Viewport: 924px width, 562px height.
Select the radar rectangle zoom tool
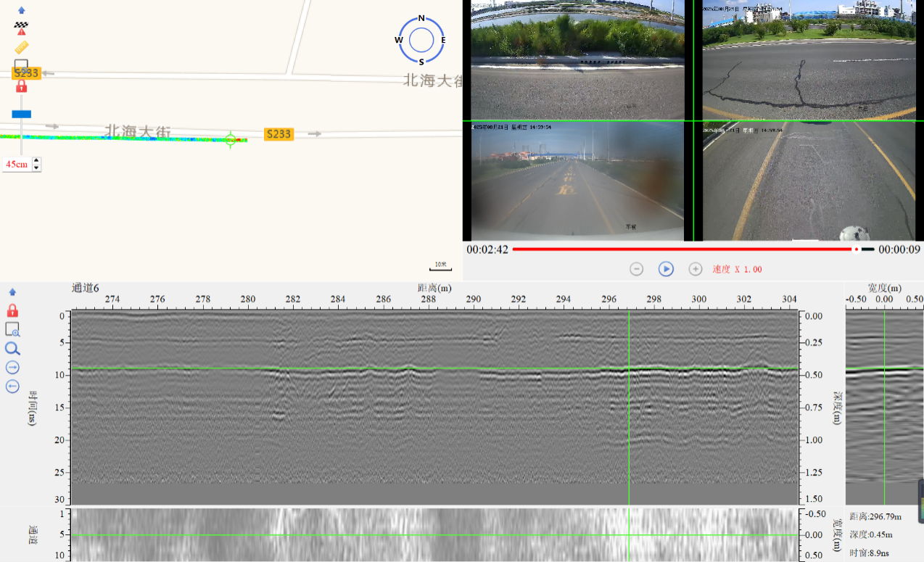point(12,329)
